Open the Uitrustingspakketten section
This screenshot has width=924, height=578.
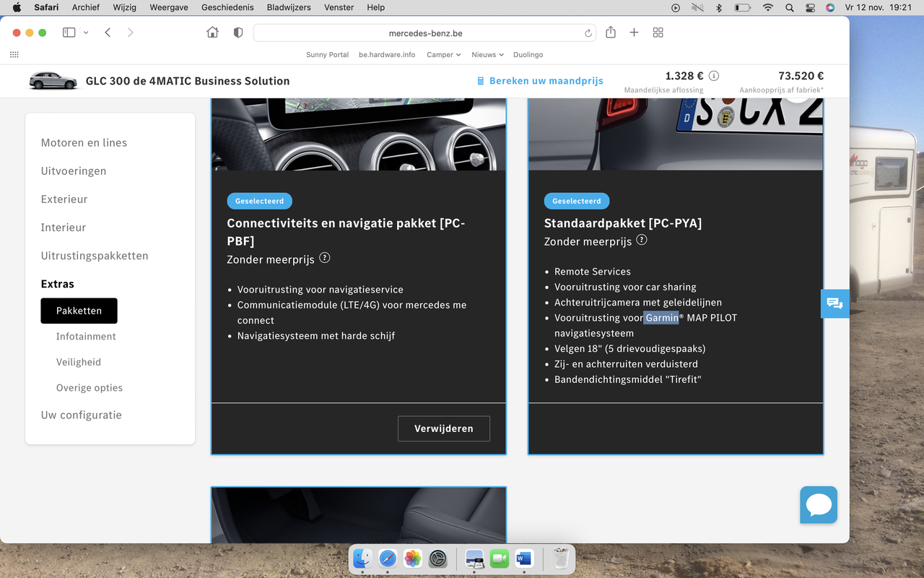coord(95,256)
